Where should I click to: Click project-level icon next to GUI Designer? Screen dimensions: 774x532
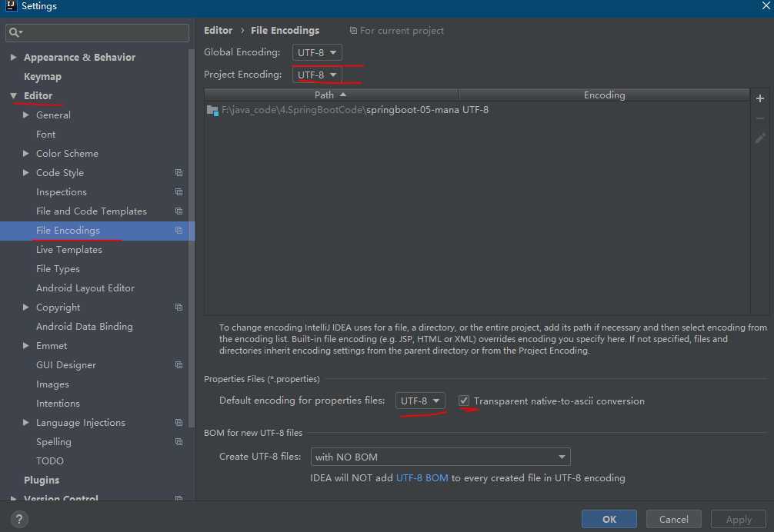(178, 365)
